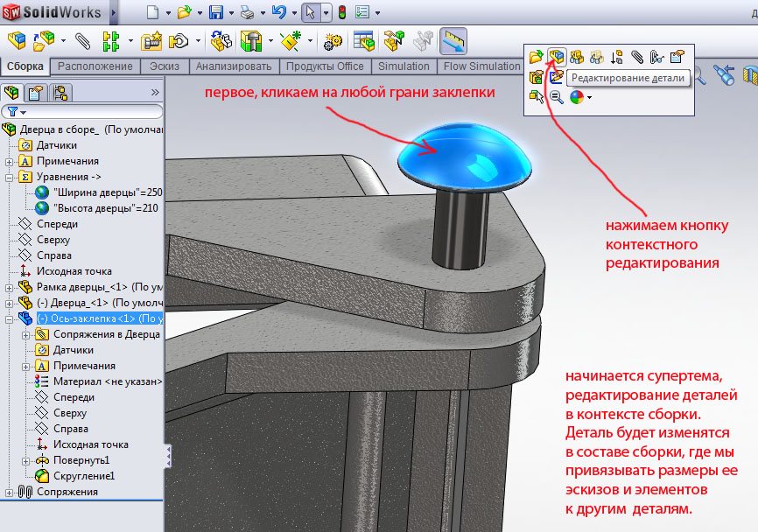
Task: Open the PropertyManager tab in left panel
Action: pos(36,93)
